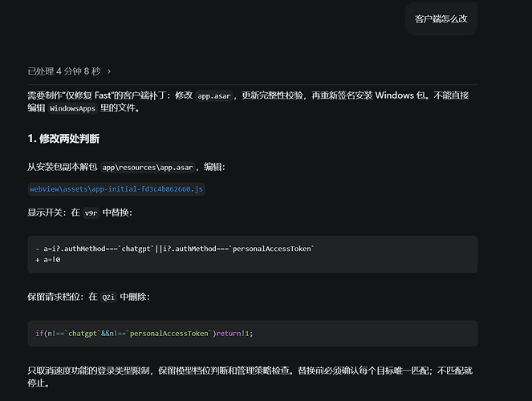Image resolution: width=532 pixels, height=401 pixels.
Task: Click the text '保留请求档位：在'
Action: coord(63,297)
